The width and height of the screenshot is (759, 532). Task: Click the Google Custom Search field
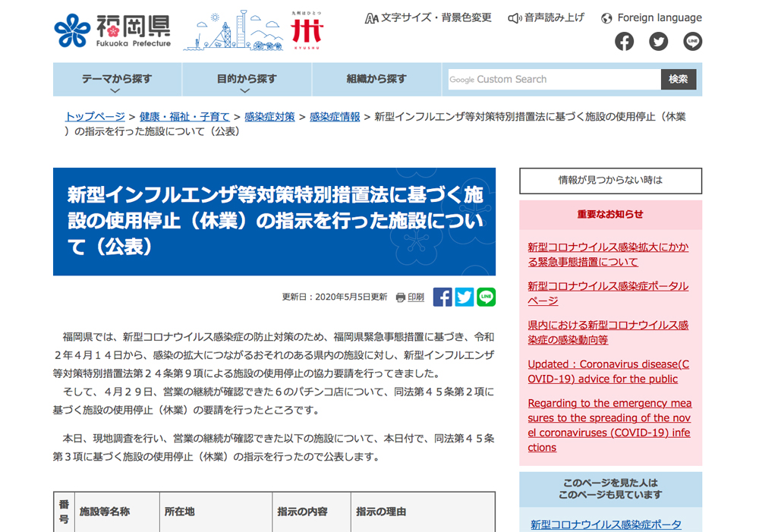[x=553, y=80]
